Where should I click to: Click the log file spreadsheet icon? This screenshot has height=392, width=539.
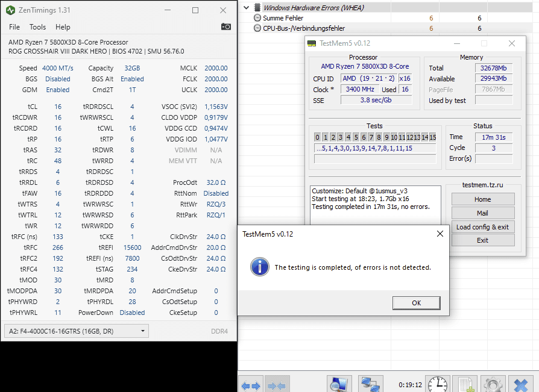(465, 384)
